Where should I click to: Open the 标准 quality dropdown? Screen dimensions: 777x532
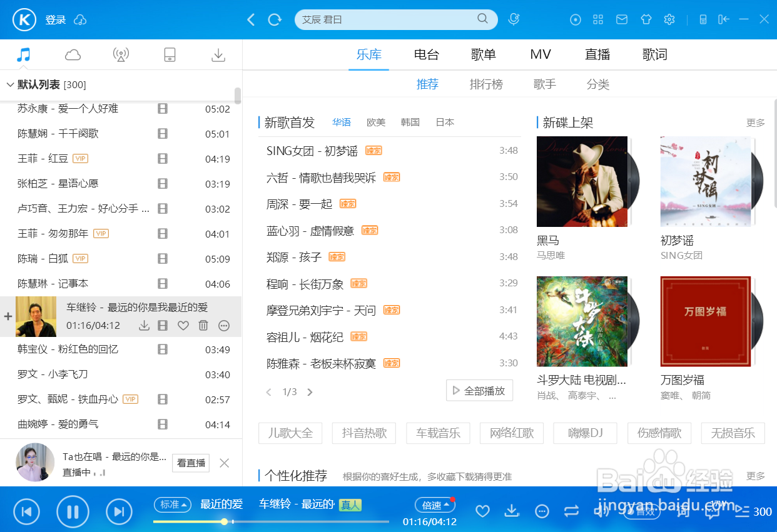tap(173, 504)
